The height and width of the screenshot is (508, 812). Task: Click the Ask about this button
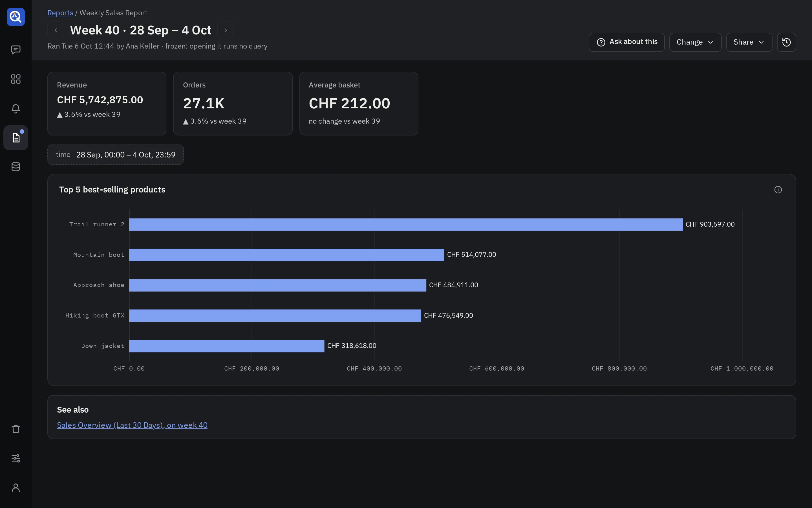[626, 42]
